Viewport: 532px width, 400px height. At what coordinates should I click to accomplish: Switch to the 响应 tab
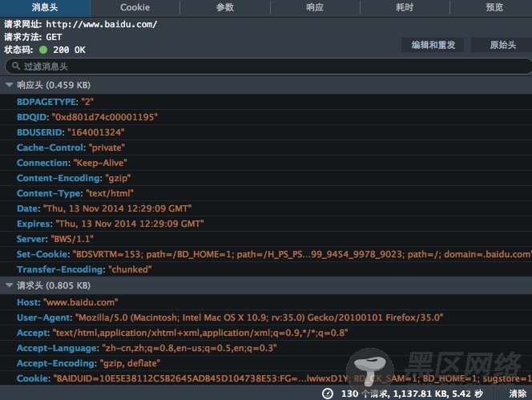315,8
